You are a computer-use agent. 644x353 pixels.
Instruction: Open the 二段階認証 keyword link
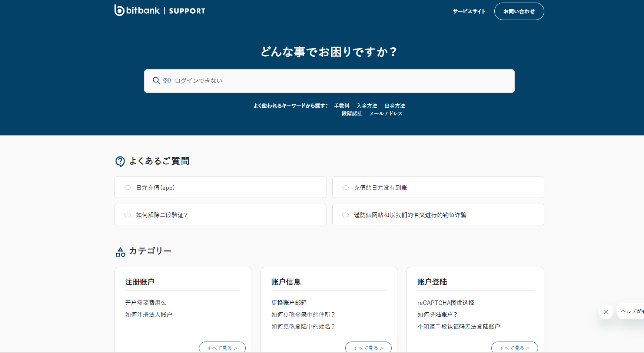(349, 113)
